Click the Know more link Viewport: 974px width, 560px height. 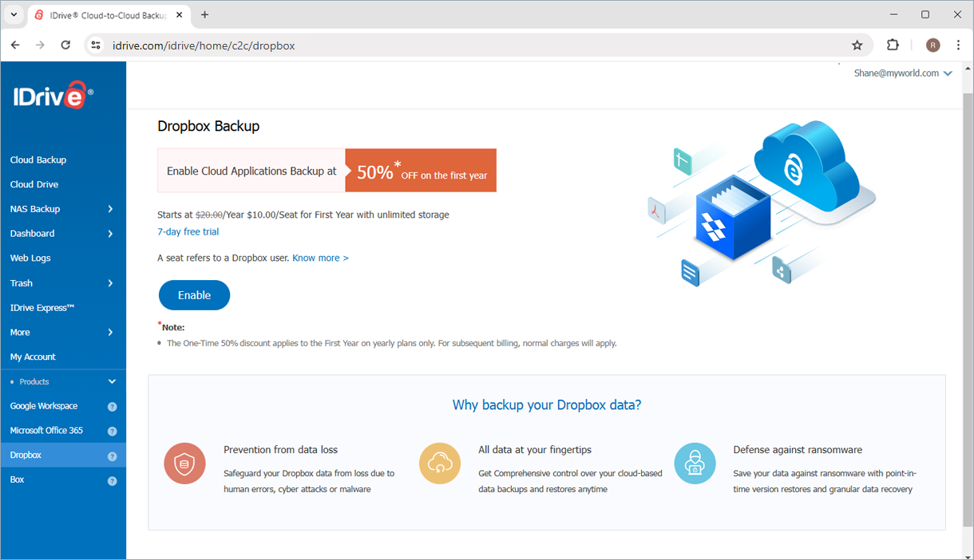[320, 258]
